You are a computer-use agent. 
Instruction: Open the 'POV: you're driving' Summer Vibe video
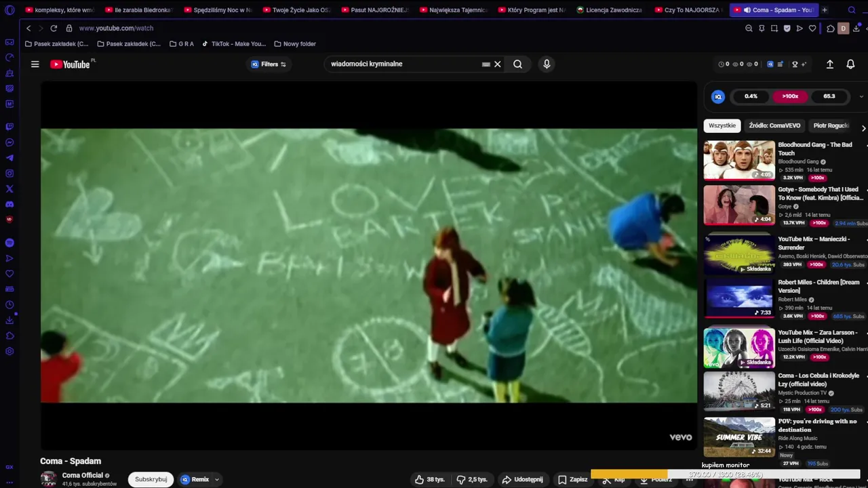739,437
